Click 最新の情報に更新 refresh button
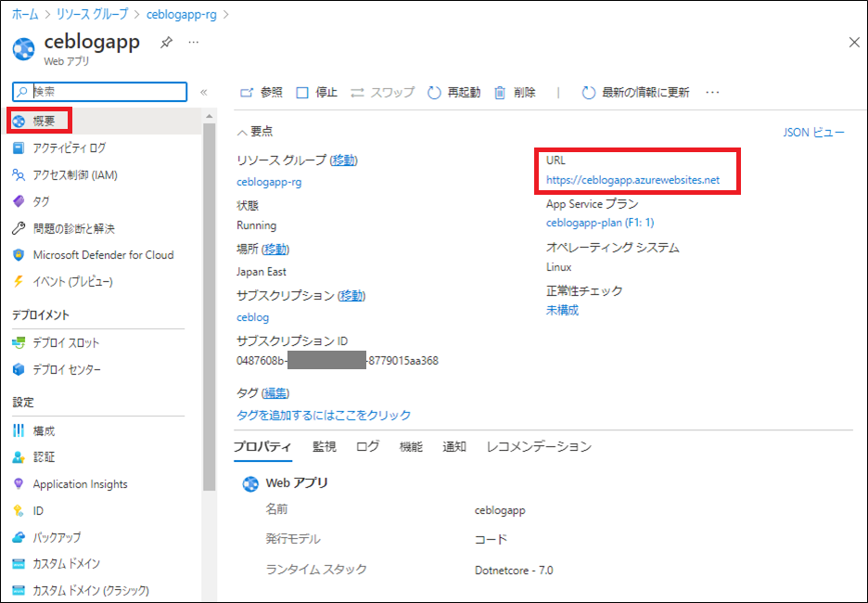The height and width of the screenshot is (603, 868). [x=635, y=93]
